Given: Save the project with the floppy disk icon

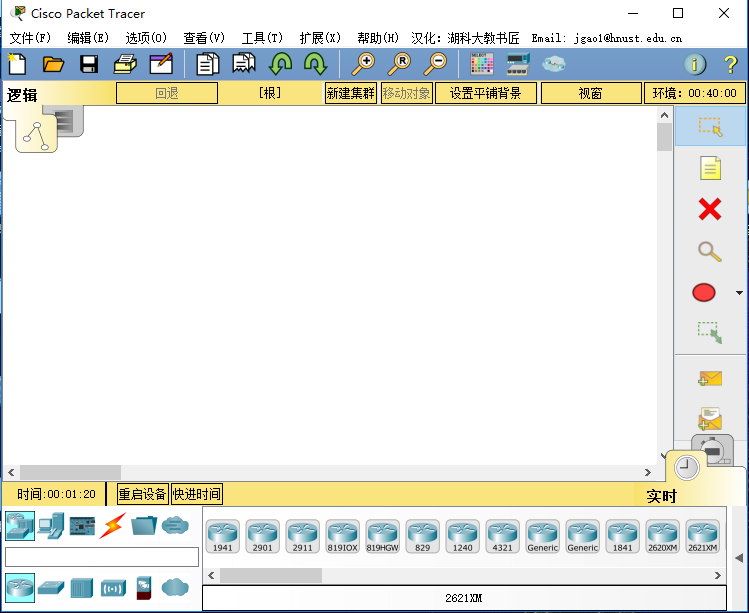Looking at the screenshot, I should pyautogui.click(x=89, y=64).
